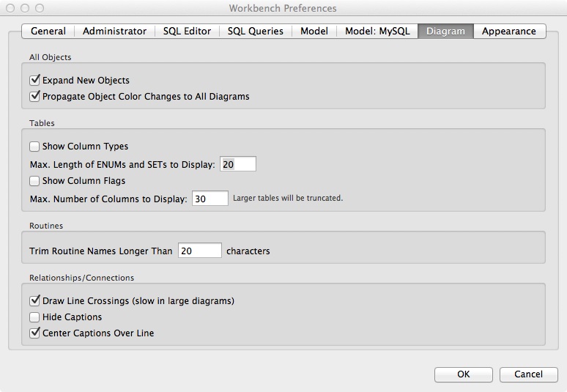Click the 'Tables' section heading
The image size is (567, 392).
[42, 123]
